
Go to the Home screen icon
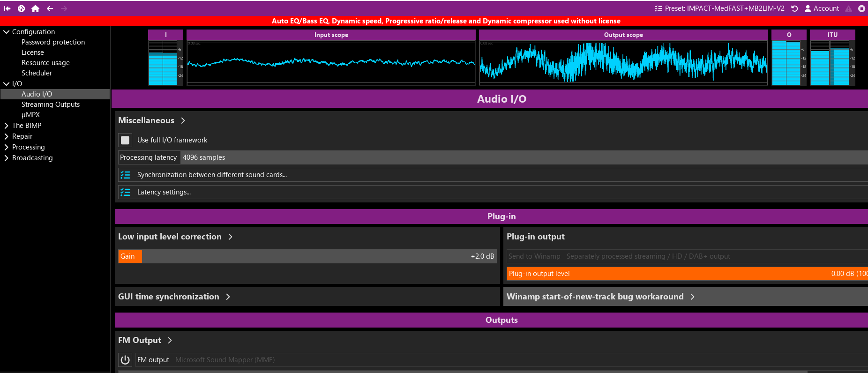coord(35,8)
